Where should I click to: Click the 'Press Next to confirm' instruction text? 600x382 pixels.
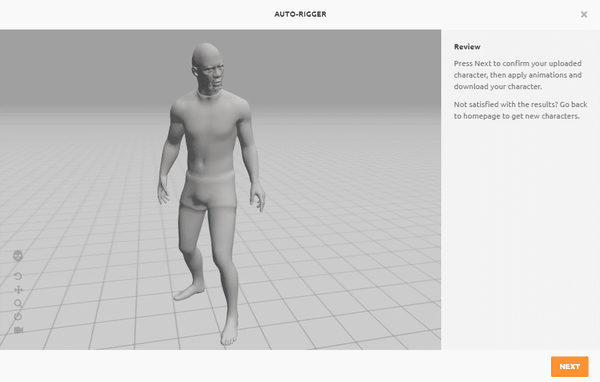(517, 75)
